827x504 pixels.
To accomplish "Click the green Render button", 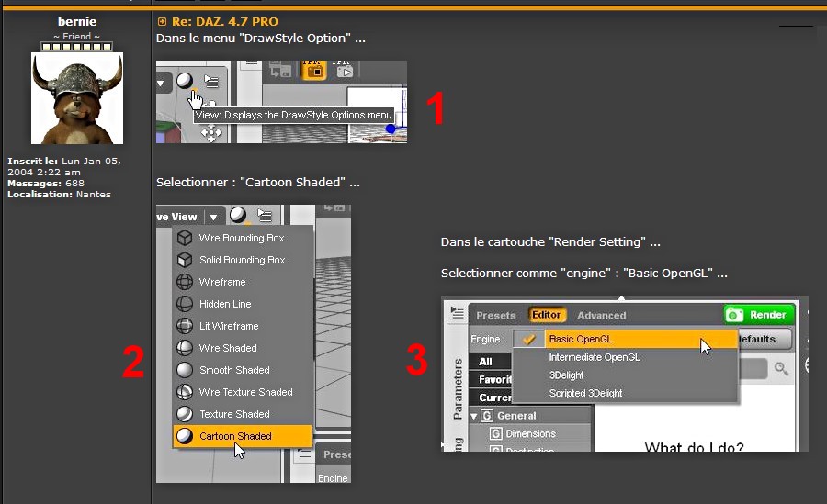I will pos(760,315).
